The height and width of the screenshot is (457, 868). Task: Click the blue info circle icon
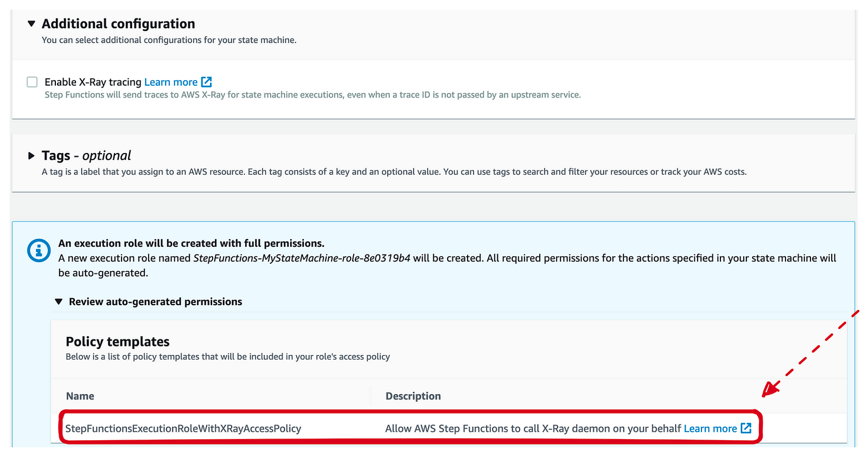coord(39,251)
